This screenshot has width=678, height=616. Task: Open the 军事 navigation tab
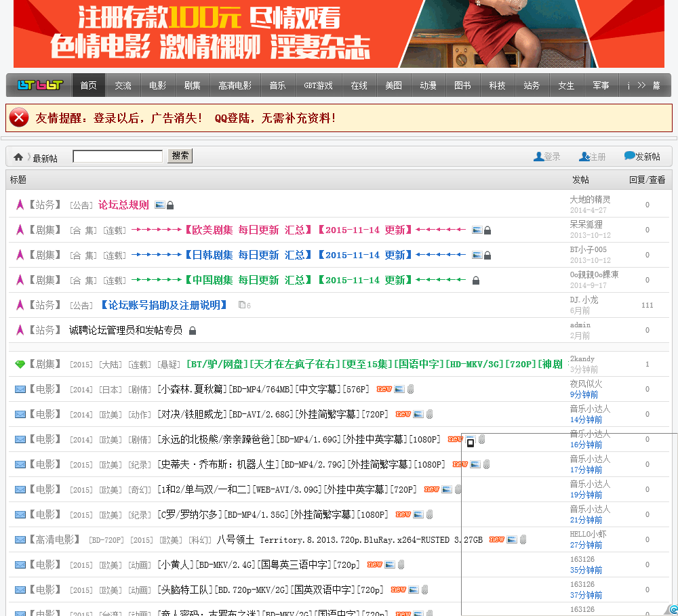601,85
